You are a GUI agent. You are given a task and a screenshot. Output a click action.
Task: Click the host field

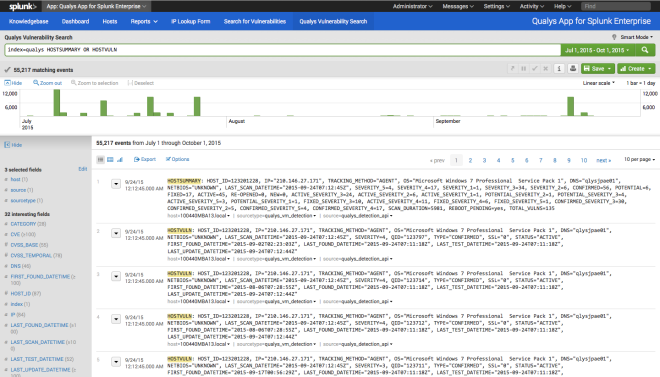[x=16, y=180]
